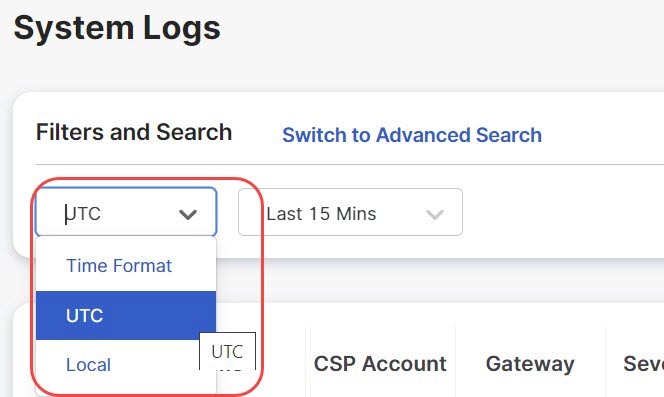Click the blank area of the filter panel
This screenshot has height=397, width=664.
click(563, 212)
